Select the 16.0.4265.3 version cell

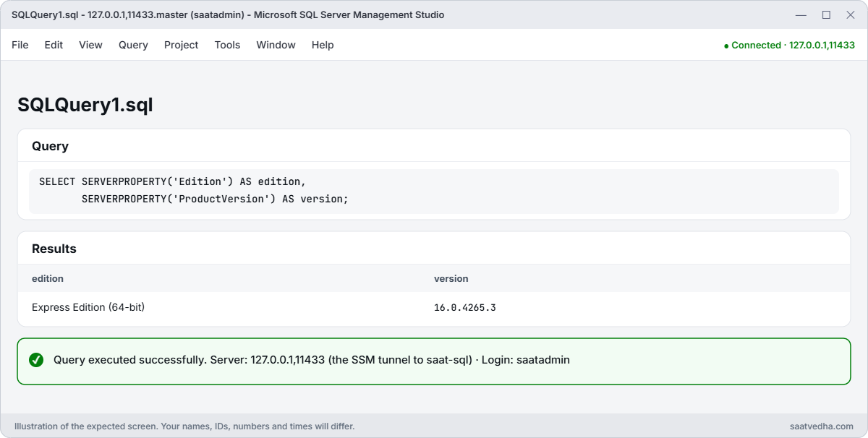point(464,308)
